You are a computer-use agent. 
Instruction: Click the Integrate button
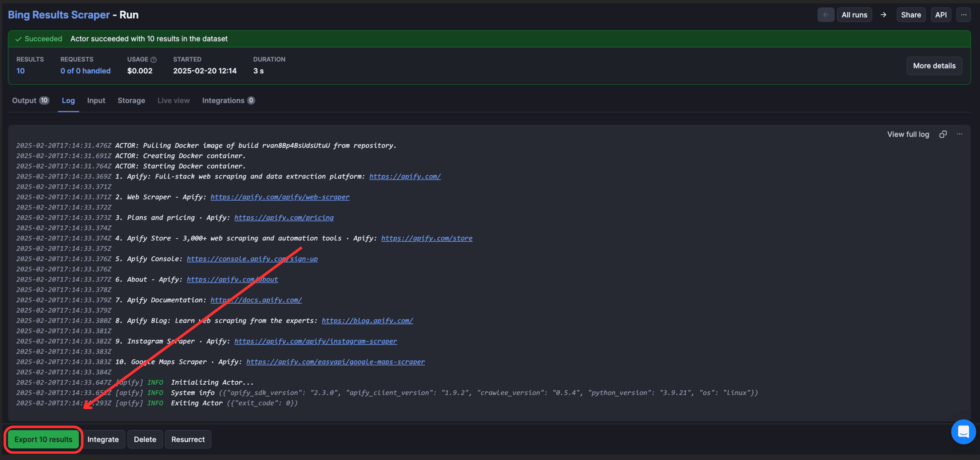coord(104,439)
